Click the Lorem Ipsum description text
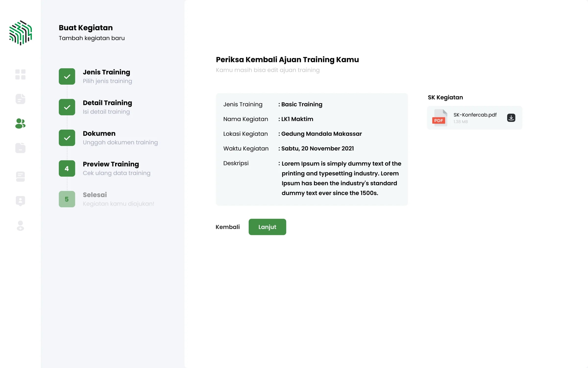 pos(341,178)
